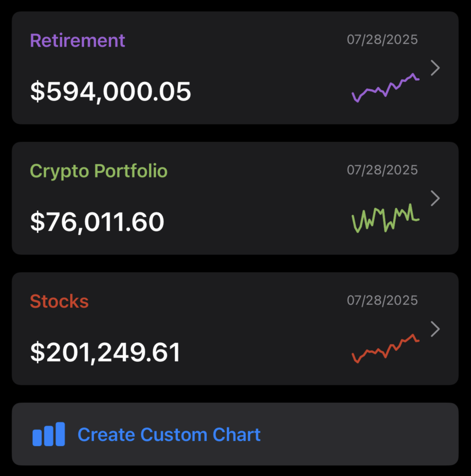Select the Stocks title label

[59, 301]
